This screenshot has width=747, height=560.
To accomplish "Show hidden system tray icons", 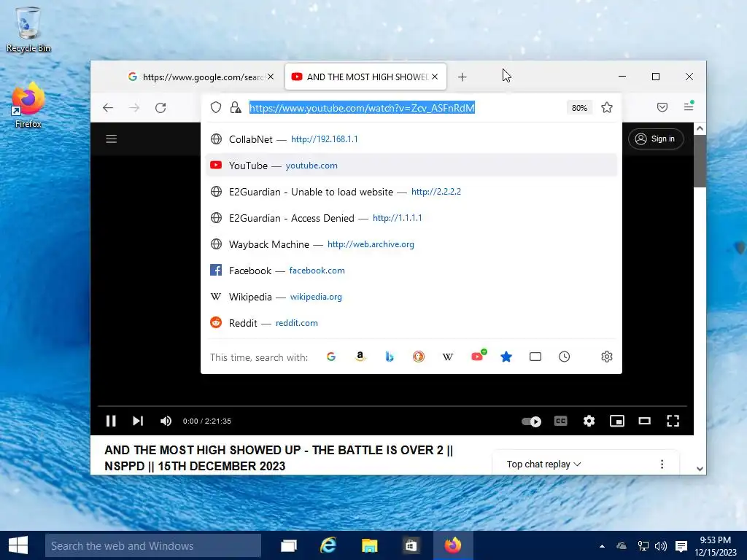I will 602,546.
